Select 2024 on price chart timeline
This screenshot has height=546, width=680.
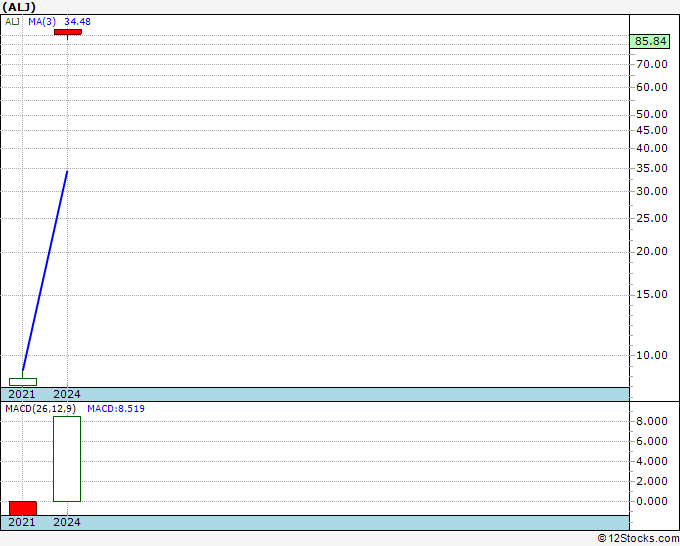click(x=67, y=394)
